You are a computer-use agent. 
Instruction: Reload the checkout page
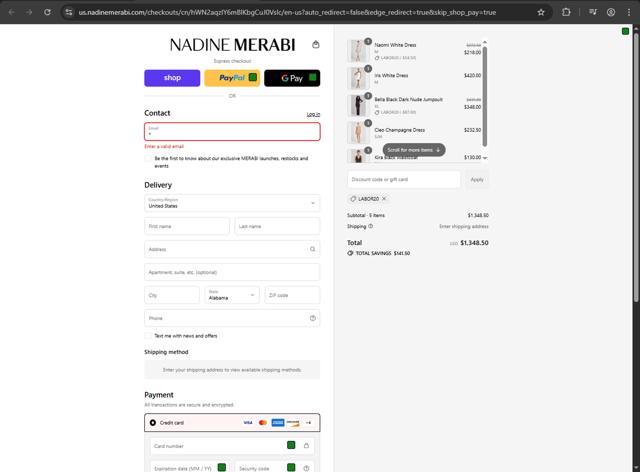[47, 12]
